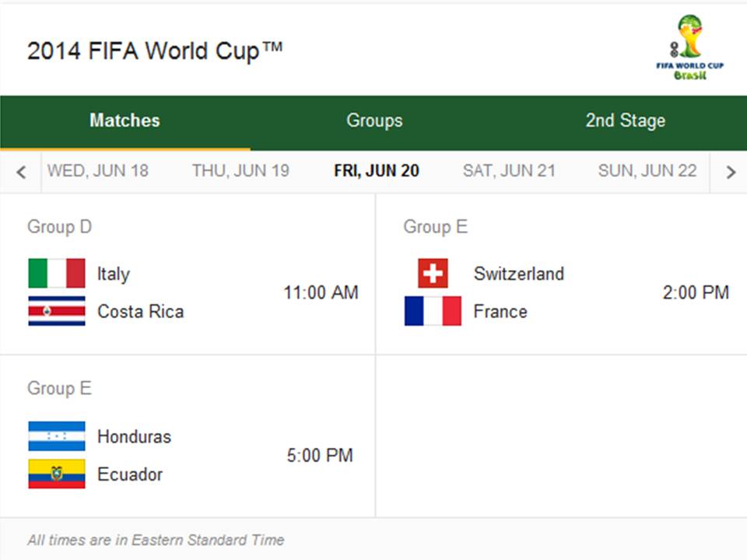Expand later dates with the right arrow

(729, 171)
